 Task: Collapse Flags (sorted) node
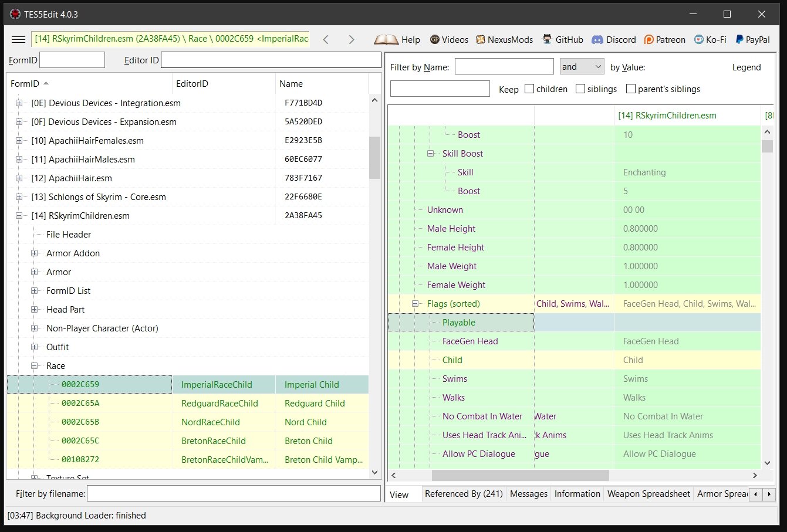[415, 303]
